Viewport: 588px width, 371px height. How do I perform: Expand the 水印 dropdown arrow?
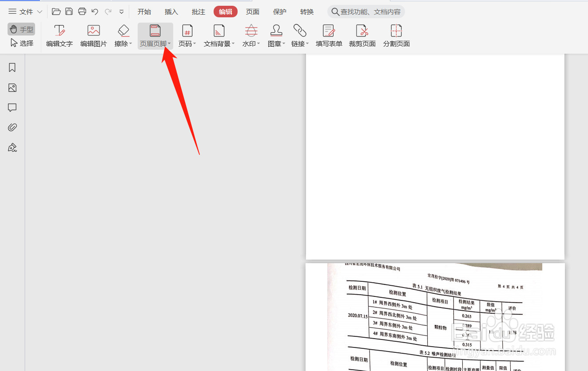coord(258,44)
